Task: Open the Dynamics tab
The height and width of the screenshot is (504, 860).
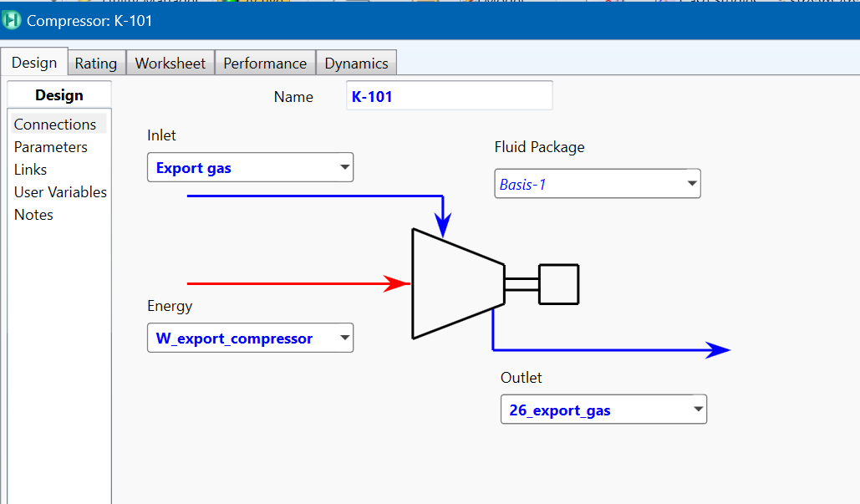Action: (356, 63)
